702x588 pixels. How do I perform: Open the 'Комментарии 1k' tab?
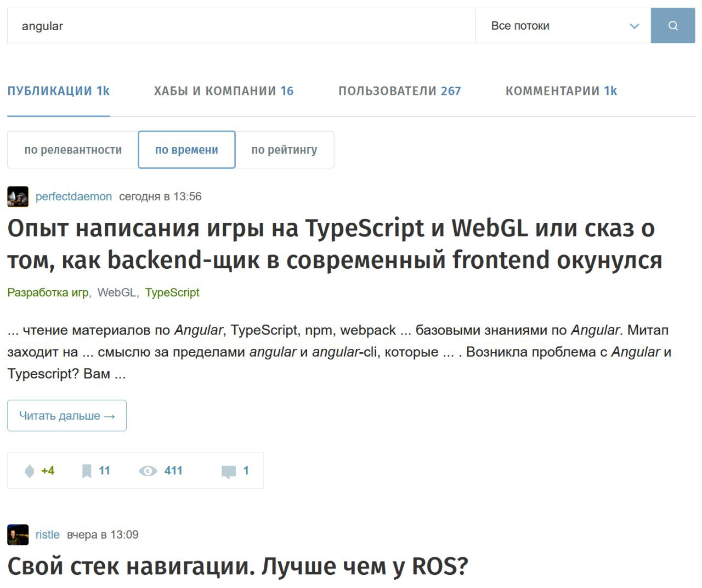point(562,91)
